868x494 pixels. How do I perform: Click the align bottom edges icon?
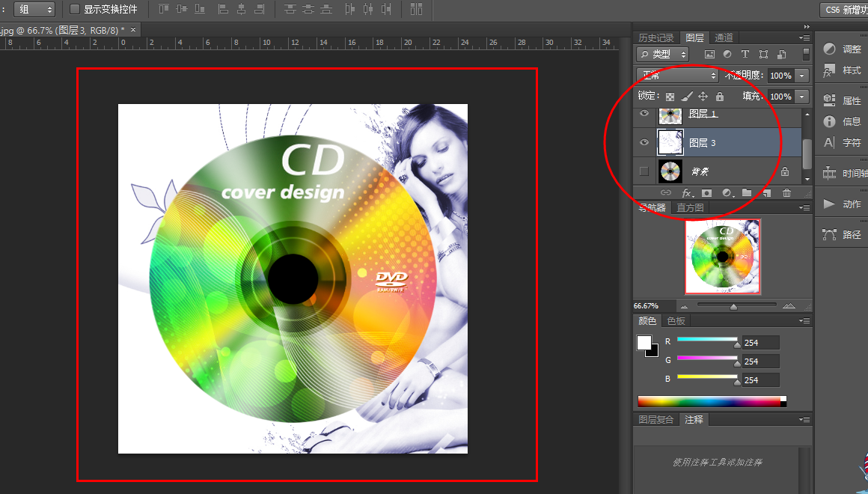(x=200, y=9)
